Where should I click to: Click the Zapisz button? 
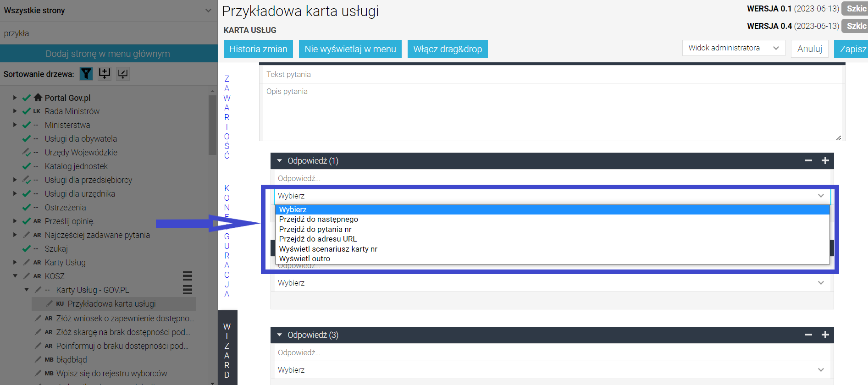(x=852, y=49)
